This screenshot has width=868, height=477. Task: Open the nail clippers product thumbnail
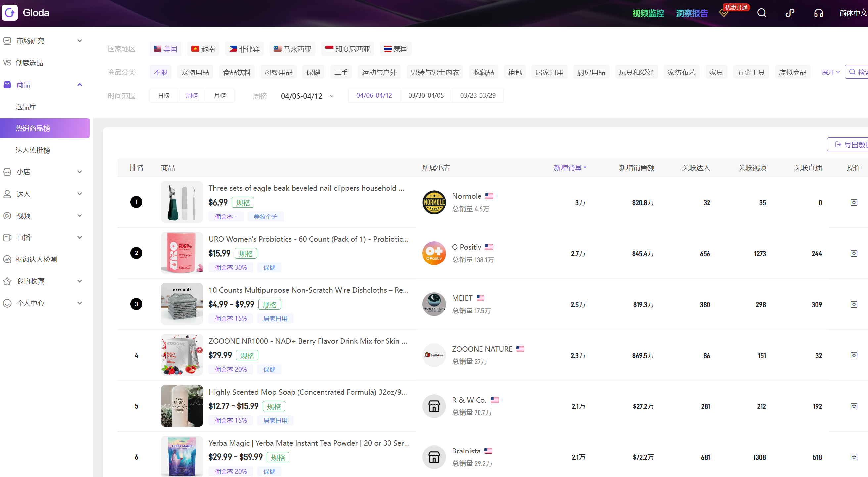(182, 202)
